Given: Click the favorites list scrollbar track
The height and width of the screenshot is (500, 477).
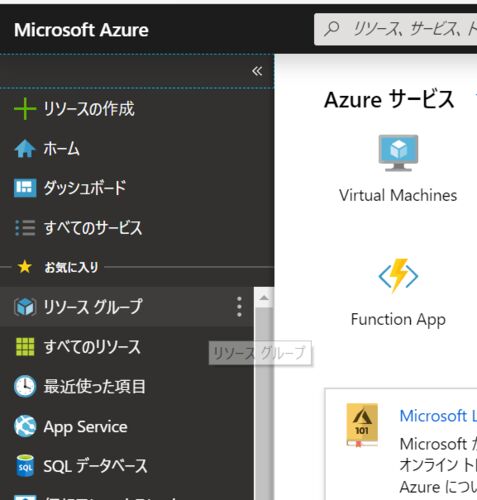Looking at the screenshot, I should point(264,403).
